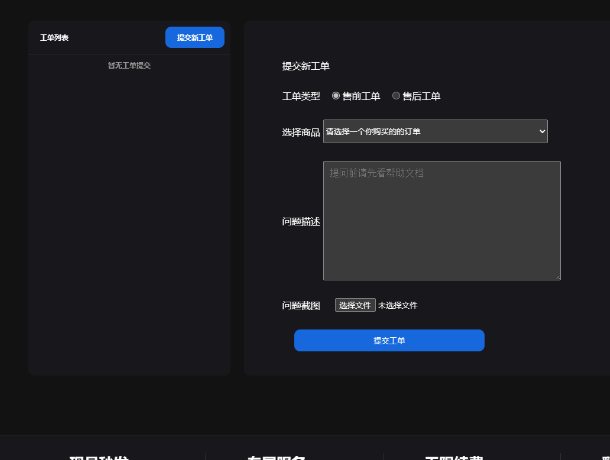Click the 问题截图 field label
The image size is (610, 460).
tap(301, 305)
